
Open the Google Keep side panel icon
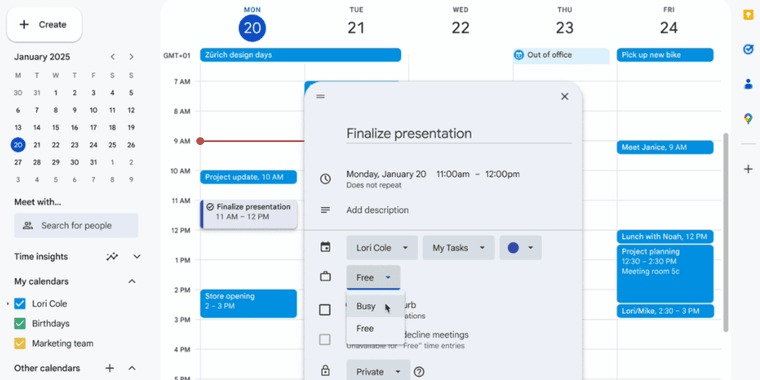tap(748, 15)
